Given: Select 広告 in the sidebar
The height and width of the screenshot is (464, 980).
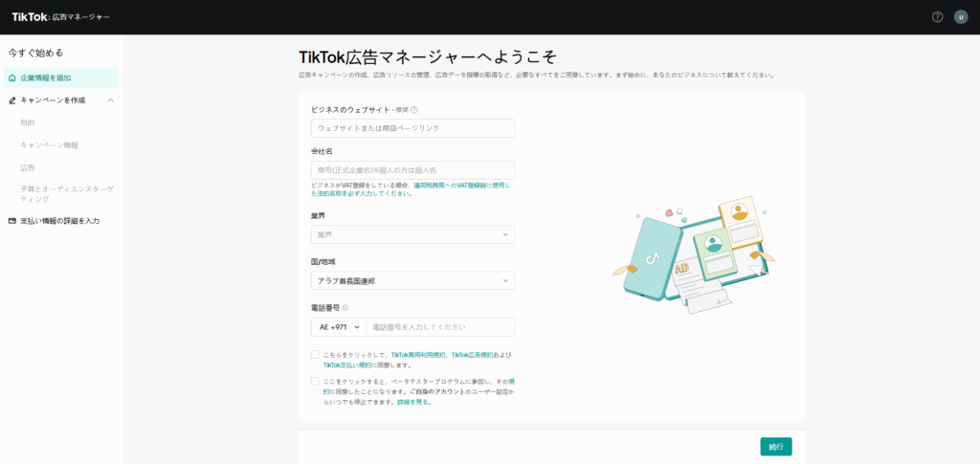Looking at the screenshot, I should point(28,167).
